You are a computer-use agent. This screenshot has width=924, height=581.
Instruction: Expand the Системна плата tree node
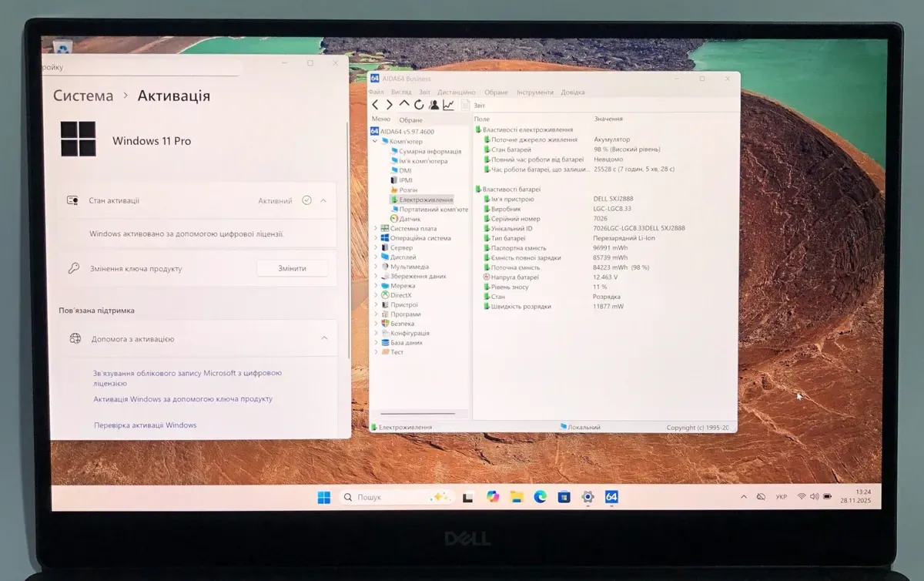376,229
